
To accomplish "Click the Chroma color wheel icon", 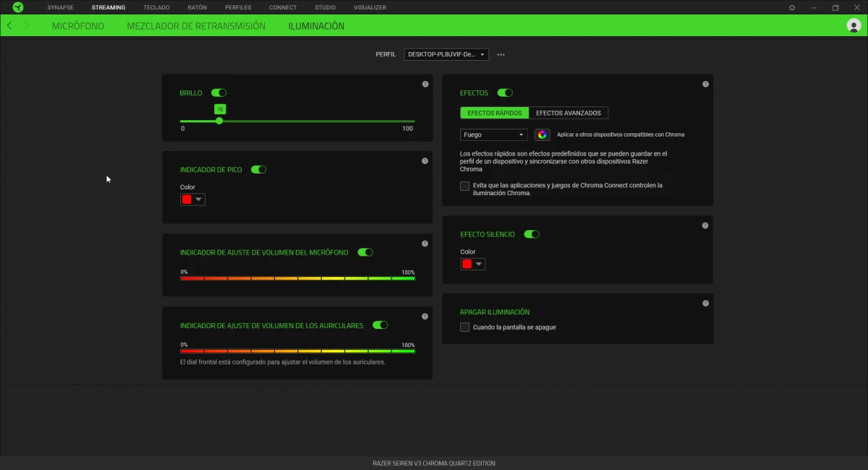I will [542, 134].
